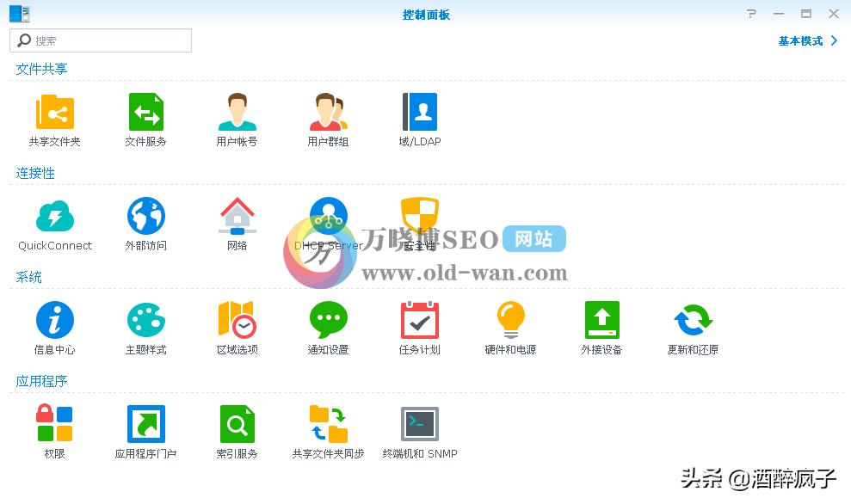Viewport: 851px width, 504px height.
Task: Open the 网络 (Network) settings
Action: (237, 218)
